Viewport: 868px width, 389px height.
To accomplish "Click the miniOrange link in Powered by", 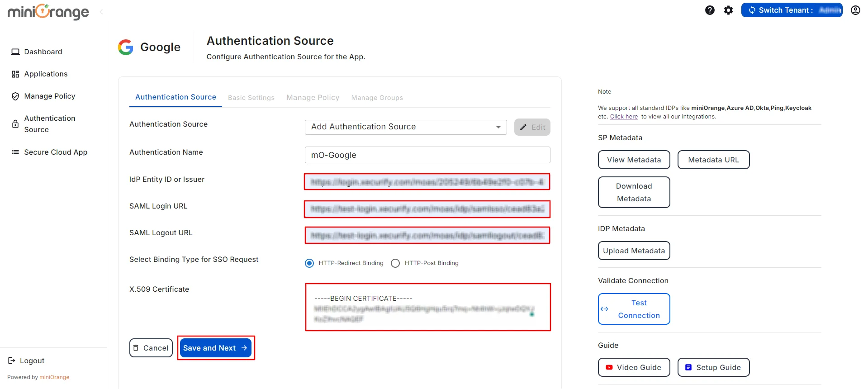I will pos(54,377).
